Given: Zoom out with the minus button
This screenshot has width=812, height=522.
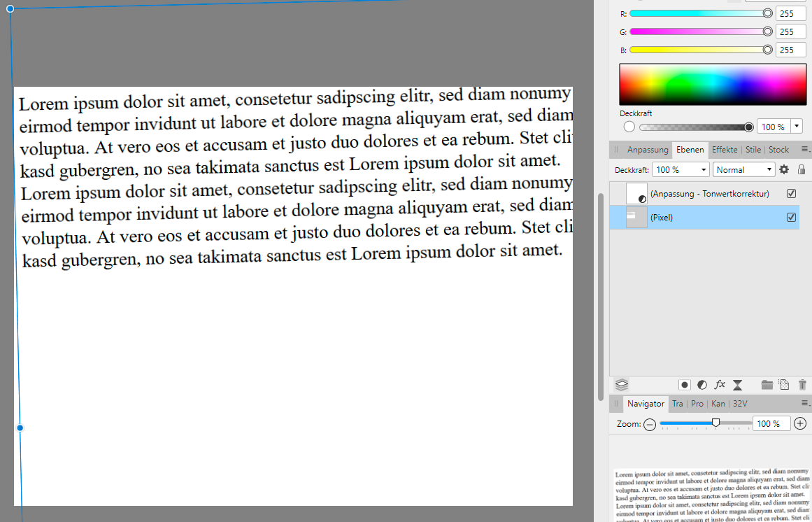Looking at the screenshot, I should (x=649, y=423).
